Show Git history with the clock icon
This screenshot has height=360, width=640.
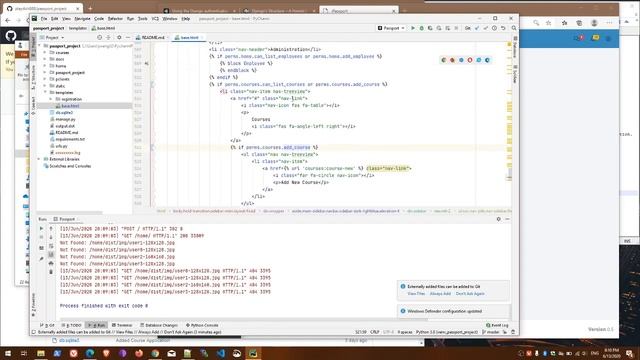[x=494, y=28]
